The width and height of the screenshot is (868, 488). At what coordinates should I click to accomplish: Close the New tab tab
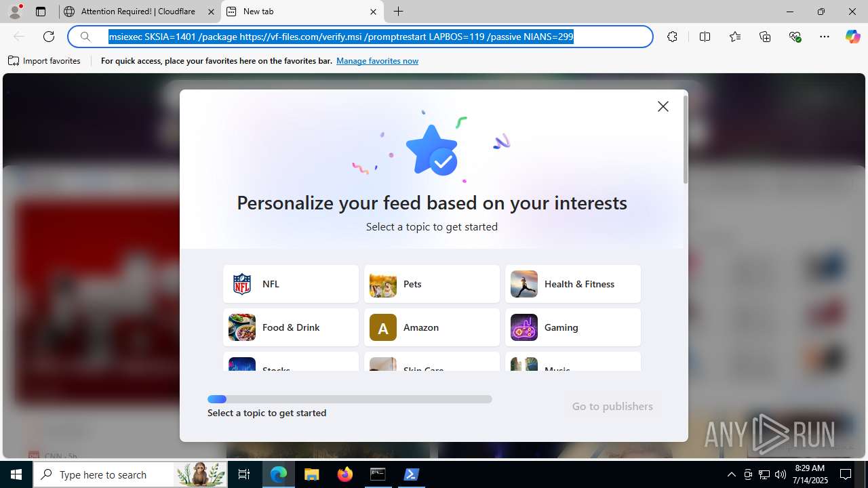click(x=373, y=12)
